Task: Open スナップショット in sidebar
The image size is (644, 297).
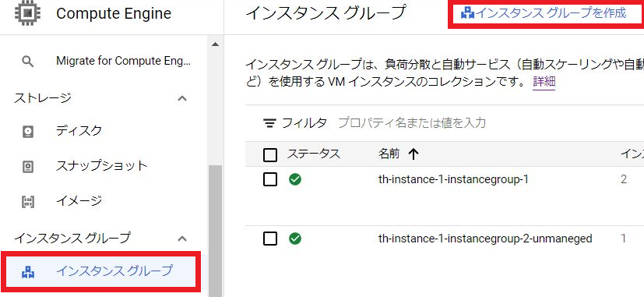Action: [x=101, y=166]
